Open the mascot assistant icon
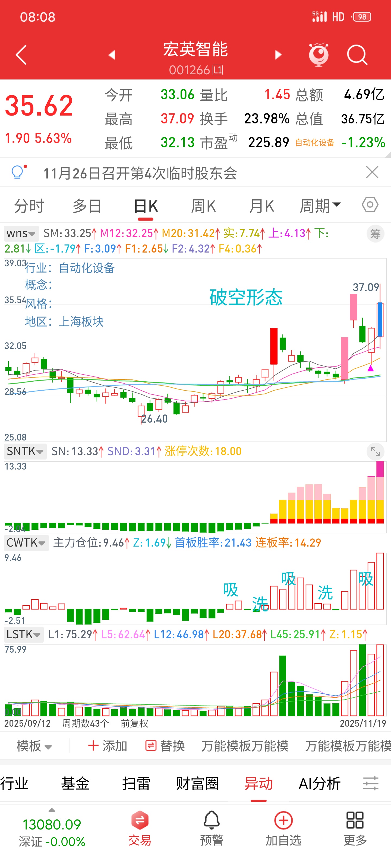The height and width of the screenshot is (868, 391). pyautogui.click(x=319, y=54)
